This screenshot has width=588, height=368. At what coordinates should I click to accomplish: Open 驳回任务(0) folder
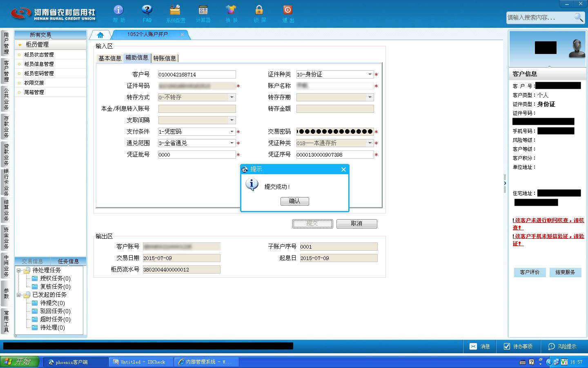click(51, 311)
